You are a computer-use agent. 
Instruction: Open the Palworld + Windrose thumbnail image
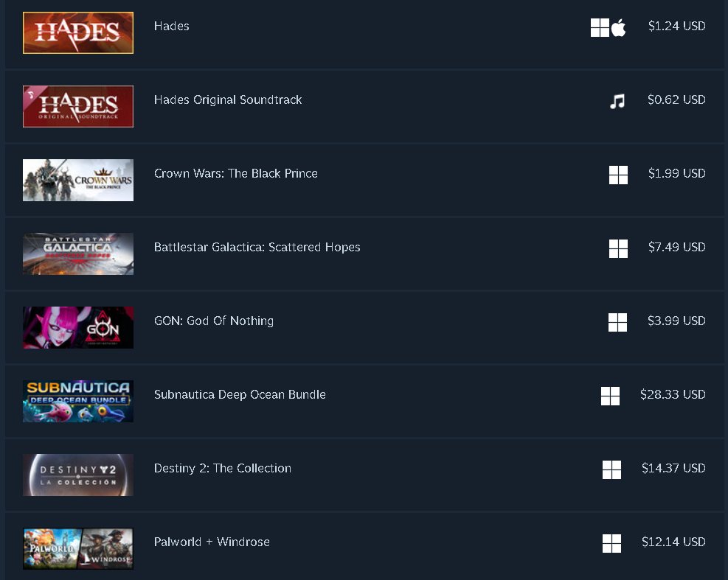tap(78, 548)
